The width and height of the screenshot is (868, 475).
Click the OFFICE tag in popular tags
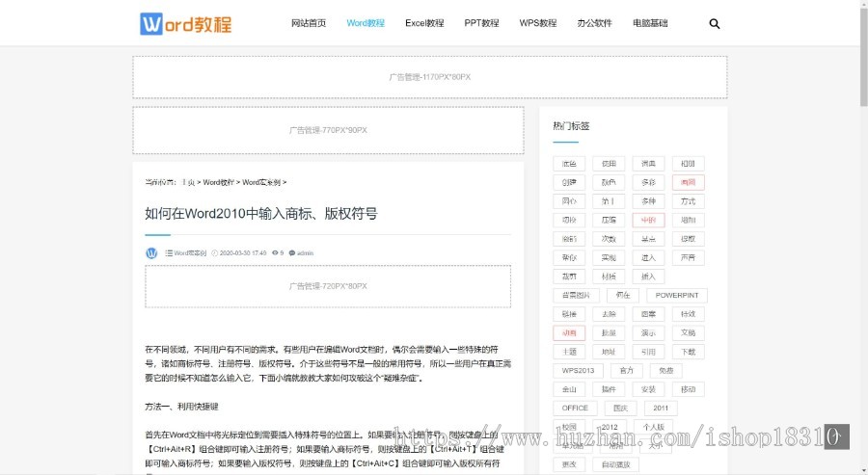575,408
